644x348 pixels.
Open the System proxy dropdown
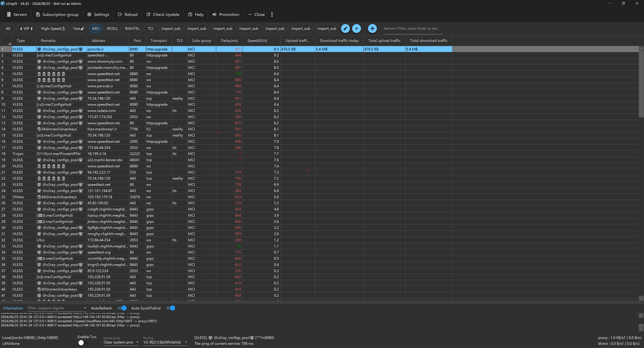pos(121,342)
